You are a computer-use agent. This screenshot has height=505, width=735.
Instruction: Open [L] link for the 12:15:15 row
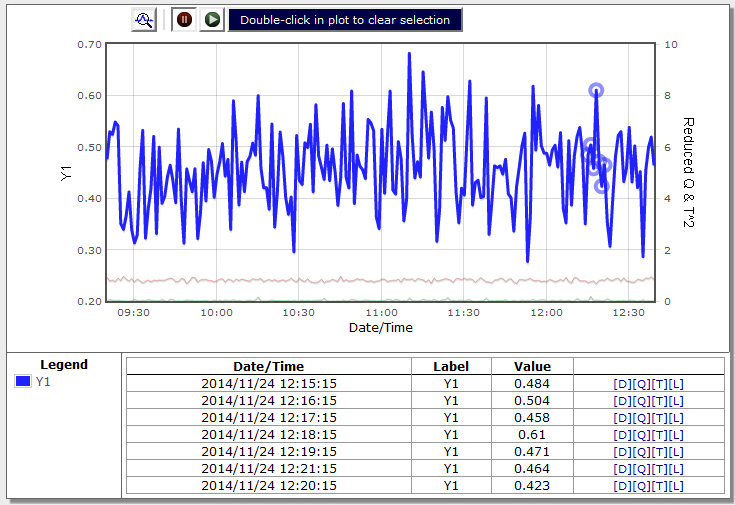[x=676, y=384]
